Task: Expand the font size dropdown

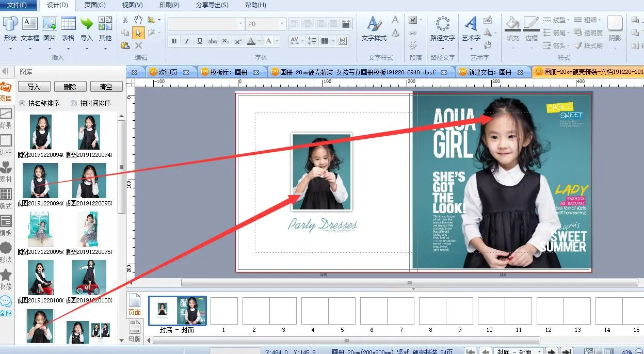Action: point(282,24)
